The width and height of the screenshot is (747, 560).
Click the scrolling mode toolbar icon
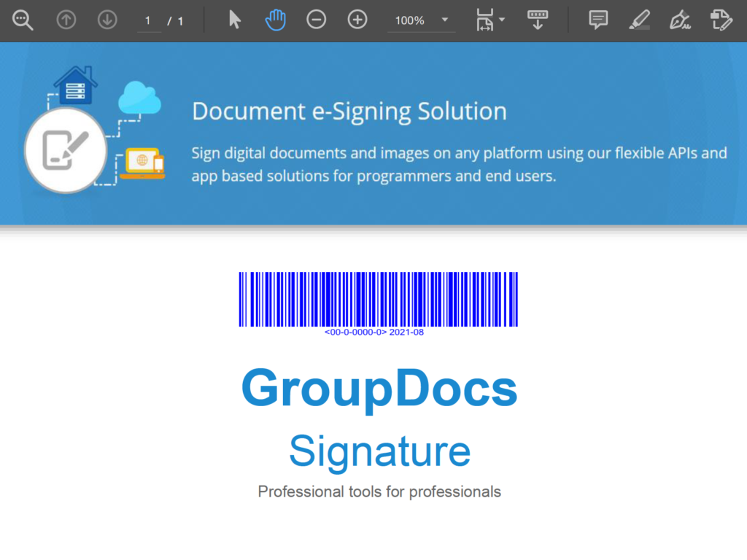click(x=537, y=20)
